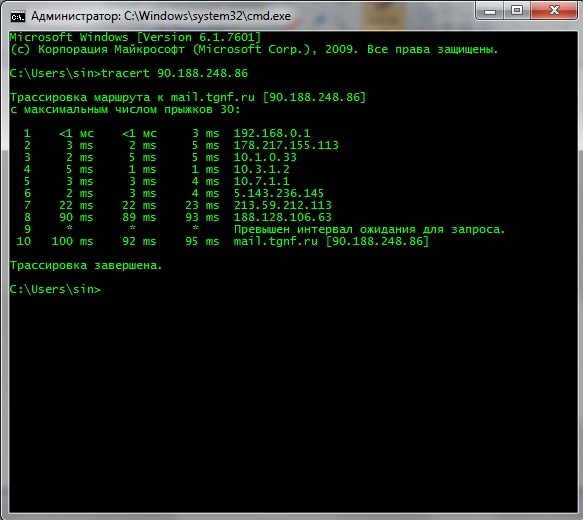Viewport: 583px width, 520px height.
Task: Click the Microsoft Windows version line
Action: [135, 37]
